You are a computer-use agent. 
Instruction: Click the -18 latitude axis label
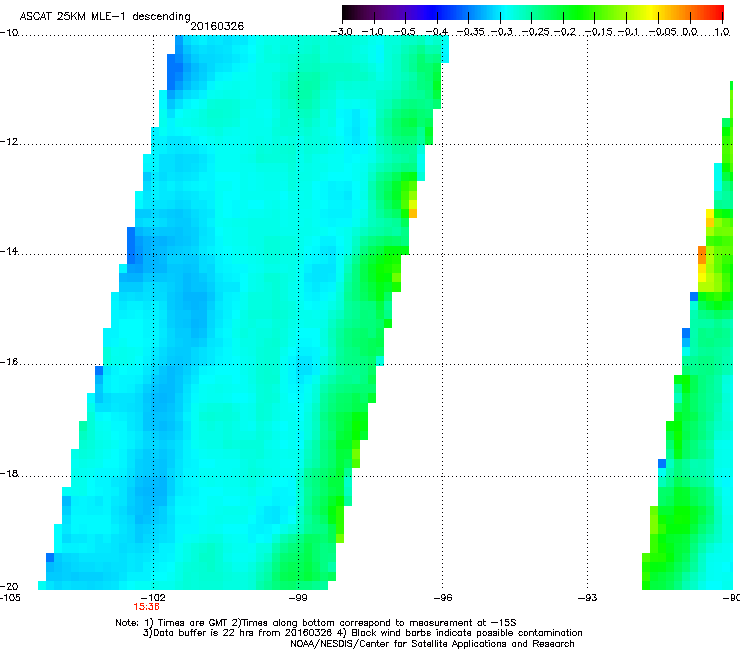click(9, 473)
